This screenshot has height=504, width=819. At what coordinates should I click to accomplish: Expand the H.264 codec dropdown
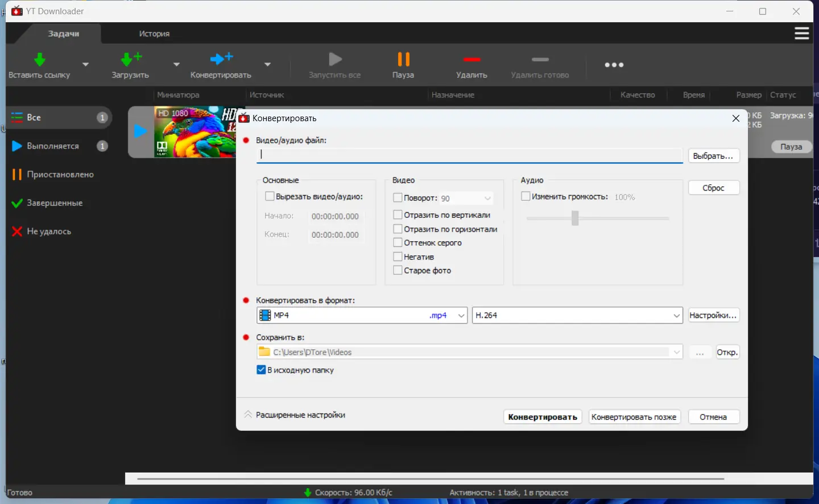click(577, 315)
